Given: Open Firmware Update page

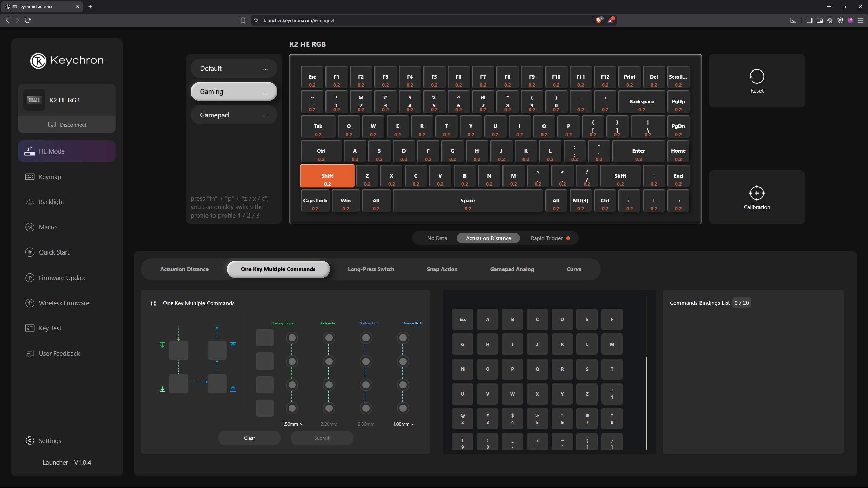Looking at the screenshot, I should [62, 278].
